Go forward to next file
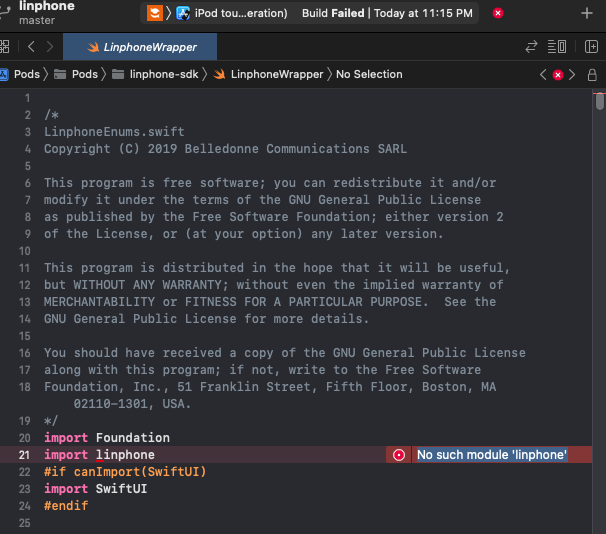Image resolution: width=606 pixels, height=534 pixels. tap(49, 47)
